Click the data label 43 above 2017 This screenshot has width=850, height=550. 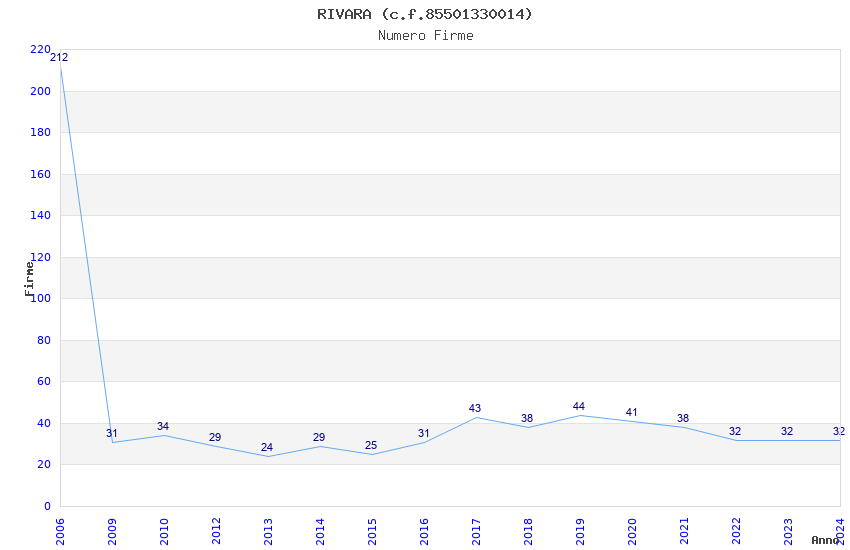point(475,409)
